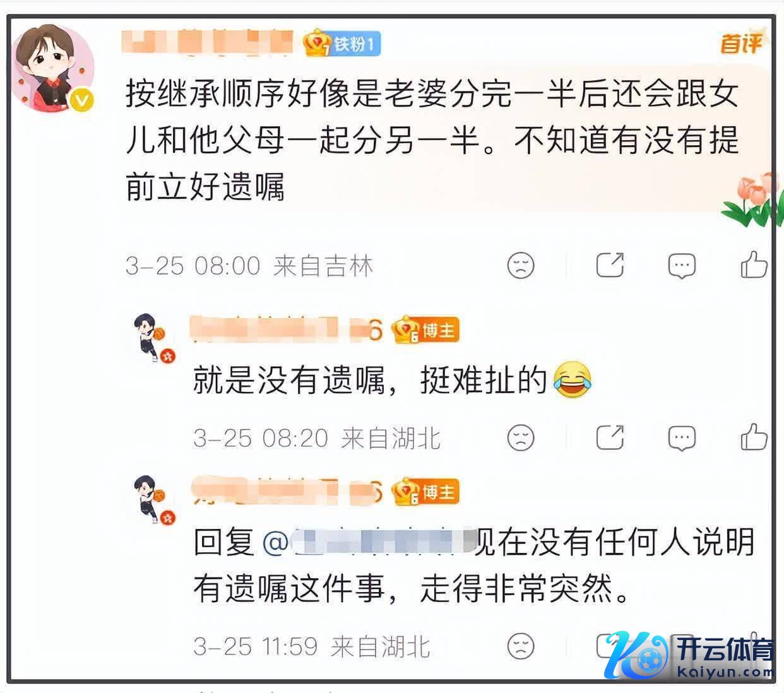Open the blurred @mention in 回复 text
The height and width of the screenshot is (693, 784).
pos(367,543)
